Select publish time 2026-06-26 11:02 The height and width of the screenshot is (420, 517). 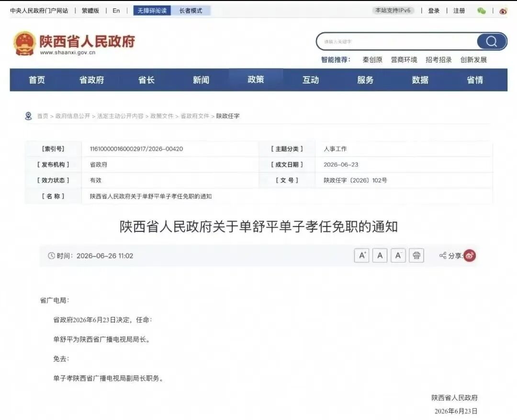tap(105, 256)
